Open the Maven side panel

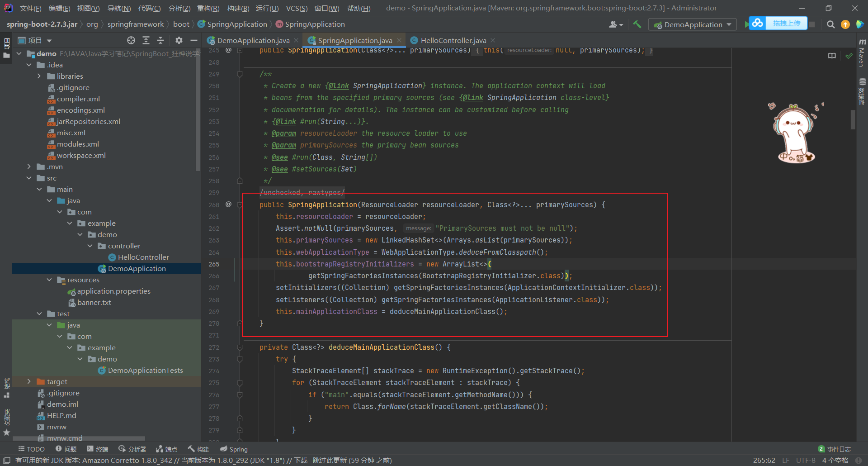coord(862,53)
